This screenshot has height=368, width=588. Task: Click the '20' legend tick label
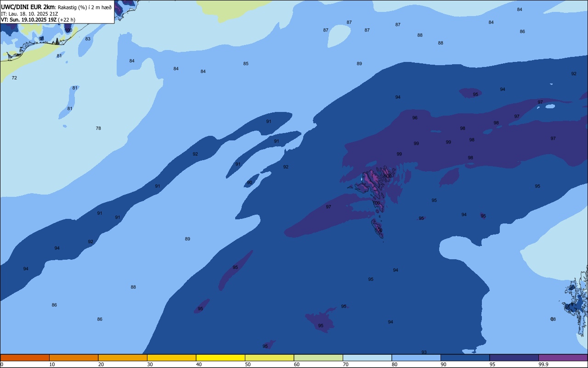point(101,364)
